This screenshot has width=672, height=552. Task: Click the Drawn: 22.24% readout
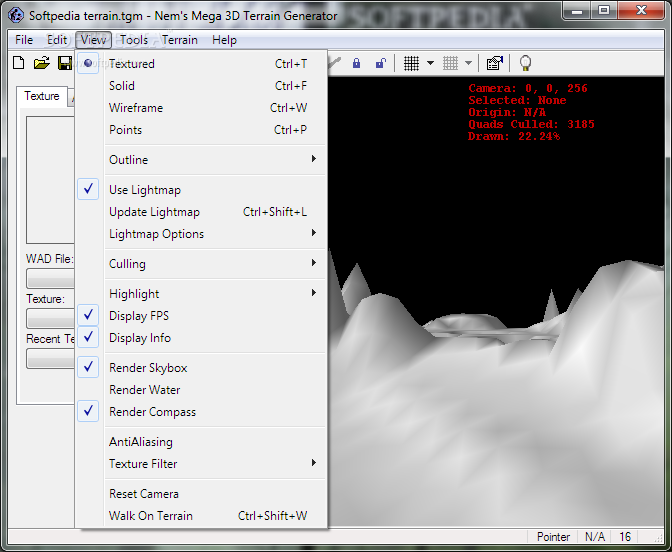point(514,136)
